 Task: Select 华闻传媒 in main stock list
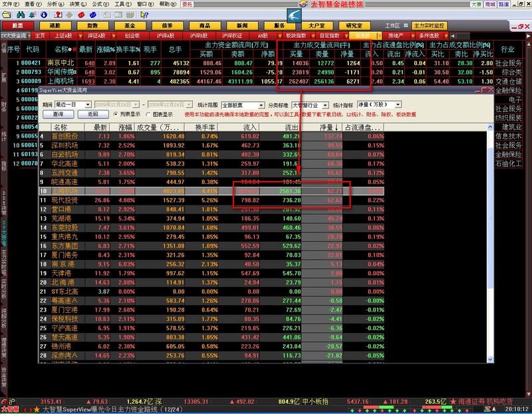click(x=61, y=72)
